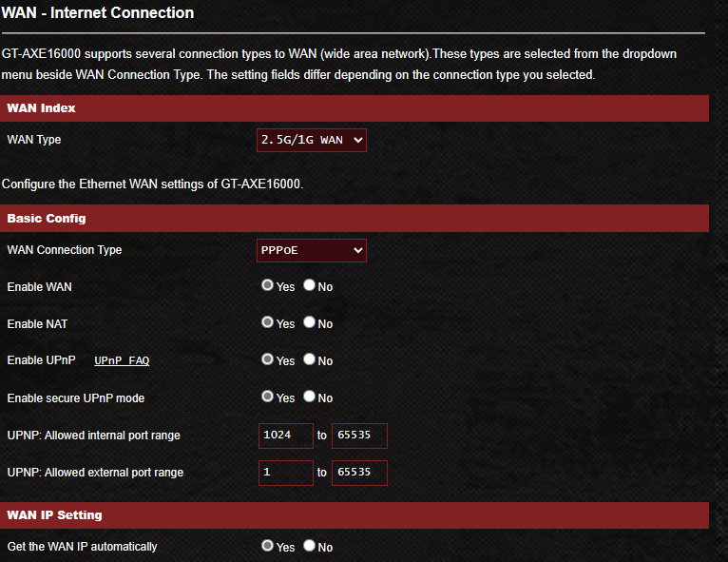Open the UPnP FAQ link
The image size is (728, 562).
(122, 361)
